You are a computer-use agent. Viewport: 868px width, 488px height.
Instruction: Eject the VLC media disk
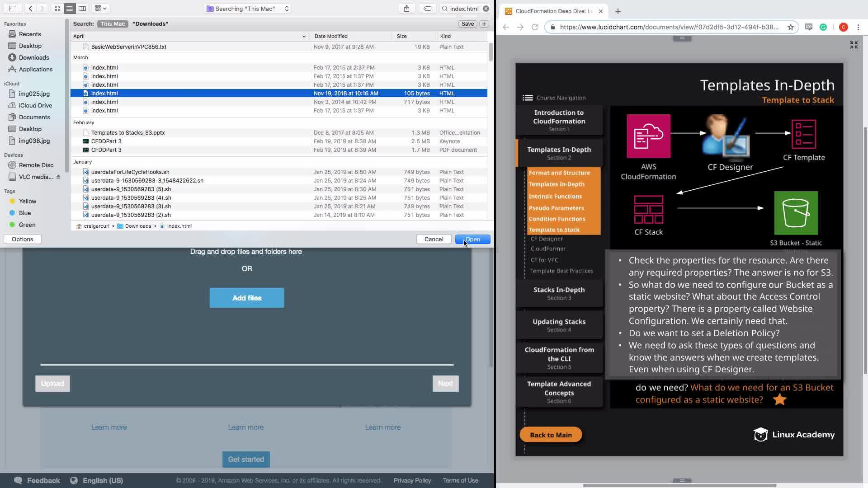(58, 177)
